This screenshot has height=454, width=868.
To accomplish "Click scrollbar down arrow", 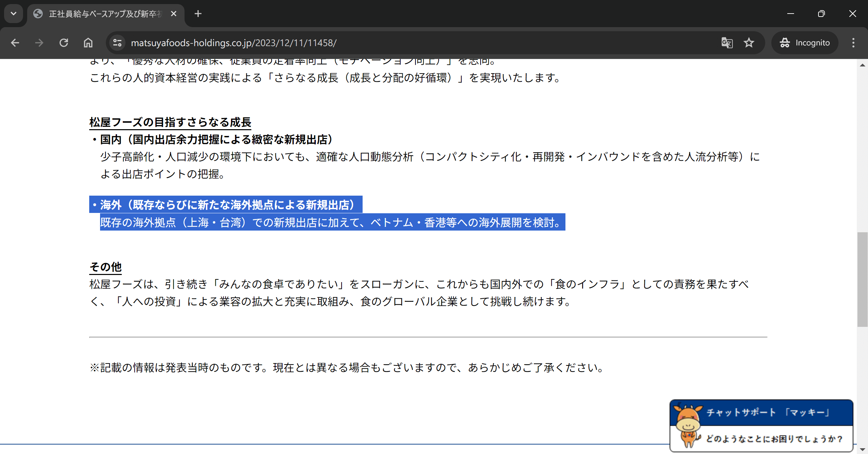I will (x=862, y=449).
